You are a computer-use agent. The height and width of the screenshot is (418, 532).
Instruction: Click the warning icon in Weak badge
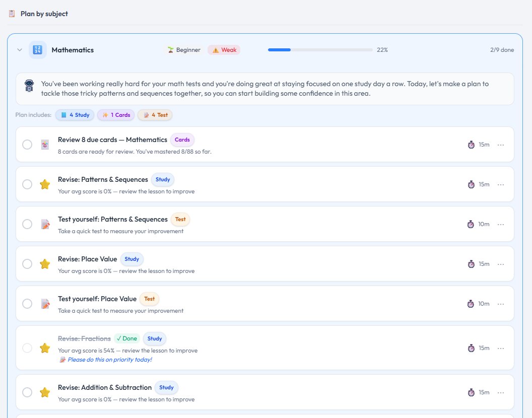(216, 50)
